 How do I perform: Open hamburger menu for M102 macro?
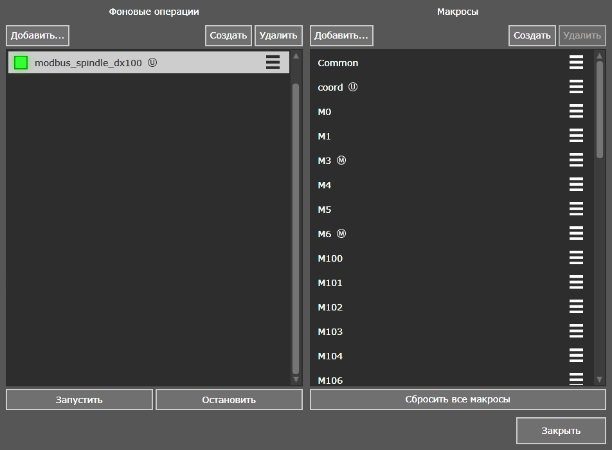576,307
